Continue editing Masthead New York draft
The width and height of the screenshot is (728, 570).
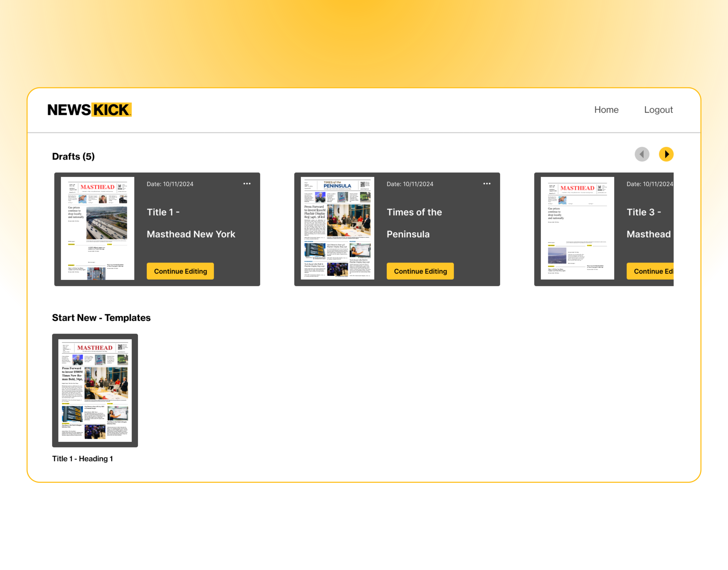pyautogui.click(x=180, y=271)
